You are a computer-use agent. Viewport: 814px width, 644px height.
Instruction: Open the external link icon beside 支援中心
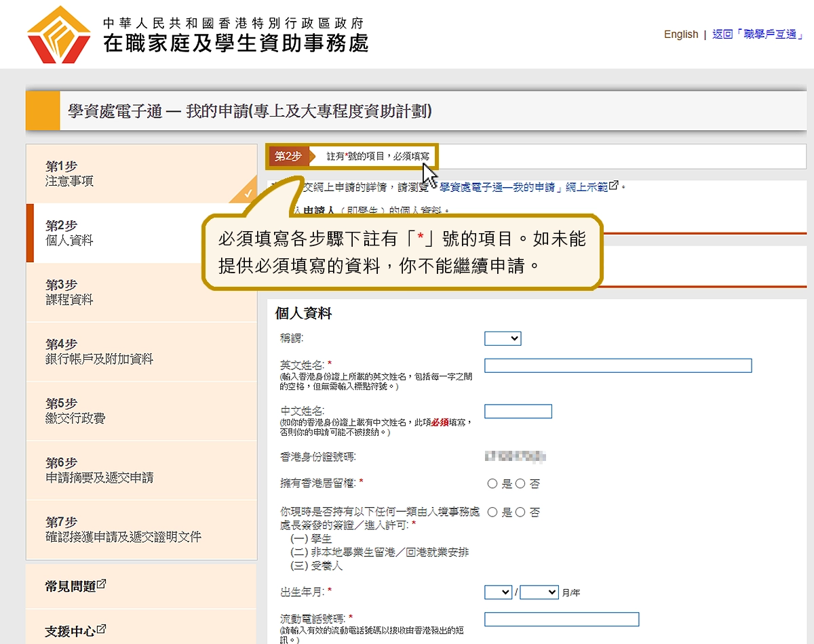click(x=101, y=629)
